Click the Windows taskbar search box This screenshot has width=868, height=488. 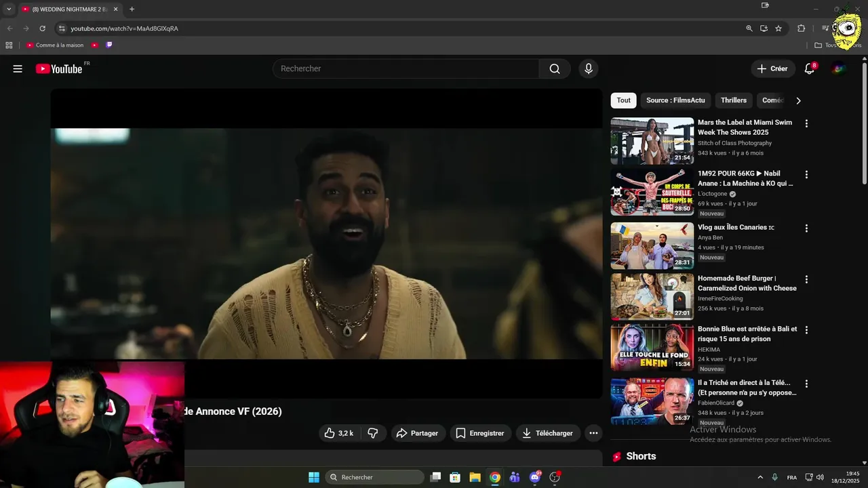point(374,477)
